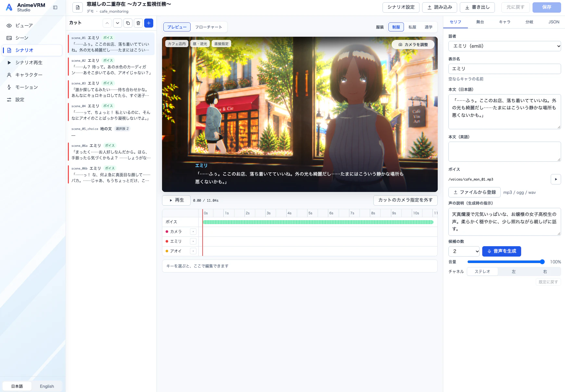Image resolution: width=565 pixels, height=392 pixels.
Task: Select 私服 outfit option
Action: [x=412, y=27]
